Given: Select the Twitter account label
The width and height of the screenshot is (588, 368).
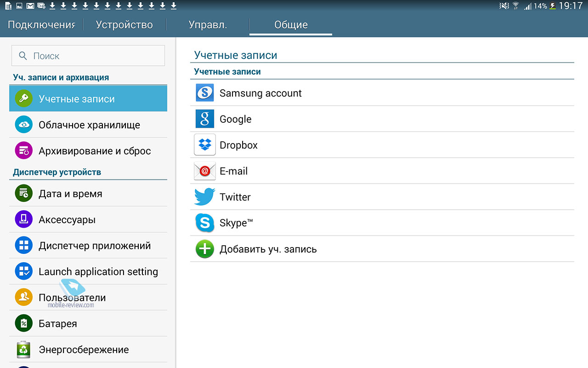Looking at the screenshot, I should point(235,197).
